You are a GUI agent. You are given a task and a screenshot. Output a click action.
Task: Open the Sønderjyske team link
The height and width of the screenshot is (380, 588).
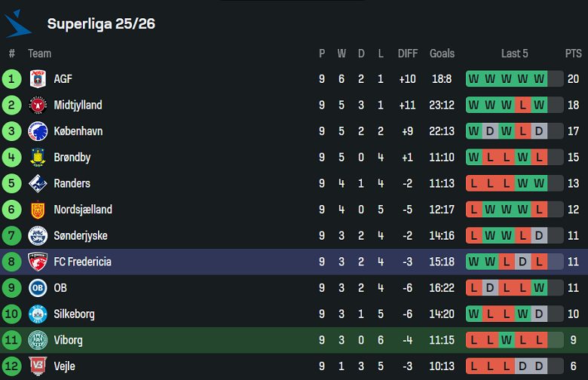[81, 236]
